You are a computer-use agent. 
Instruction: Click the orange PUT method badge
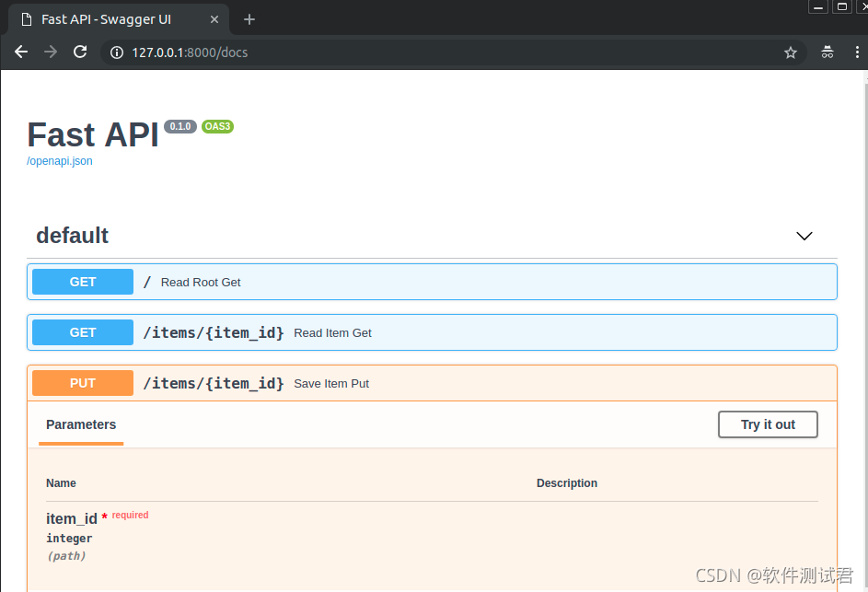coord(83,383)
